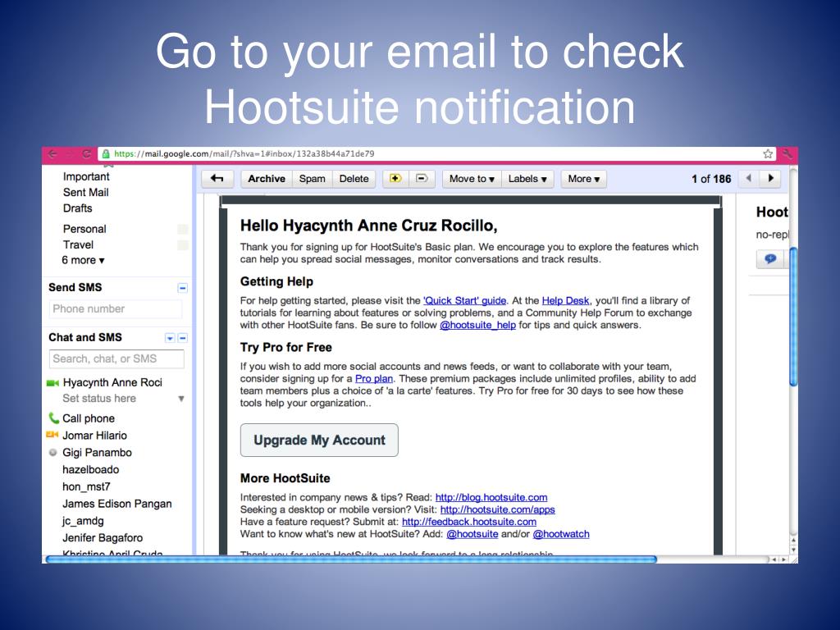This screenshot has width=840, height=630.
Task: Chat with hon_mst7
Action: point(86,487)
